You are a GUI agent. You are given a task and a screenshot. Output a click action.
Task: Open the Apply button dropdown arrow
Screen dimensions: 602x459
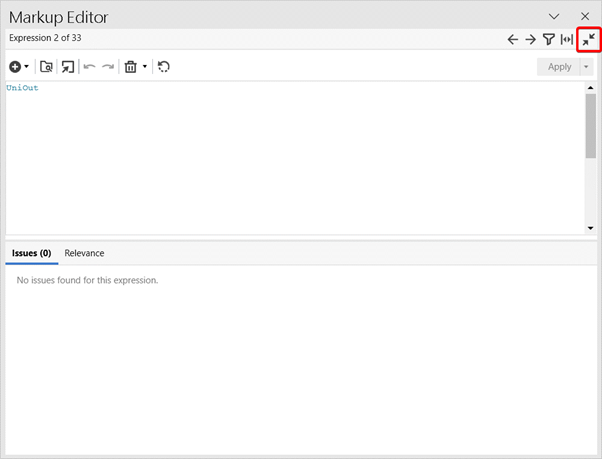pyautogui.click(x=586, y=67)
